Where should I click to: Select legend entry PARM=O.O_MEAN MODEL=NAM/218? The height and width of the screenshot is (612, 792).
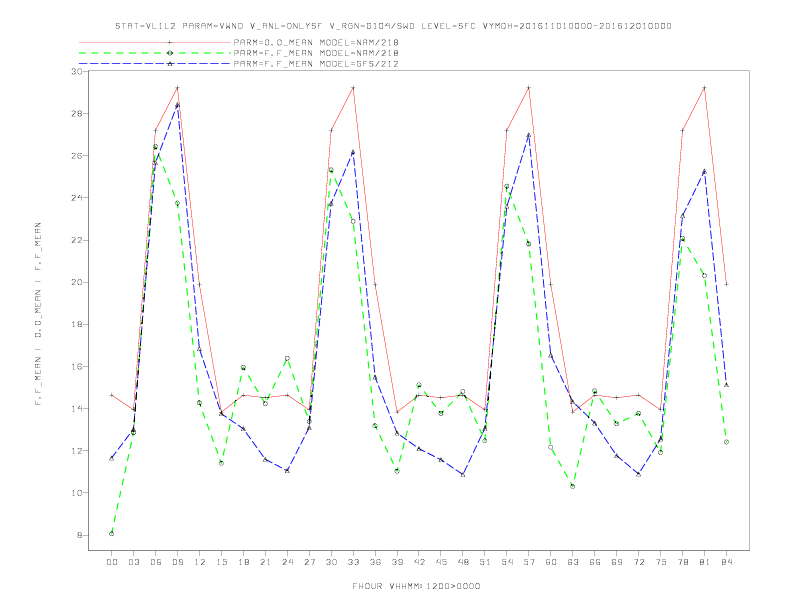click(x=316, y=42)
